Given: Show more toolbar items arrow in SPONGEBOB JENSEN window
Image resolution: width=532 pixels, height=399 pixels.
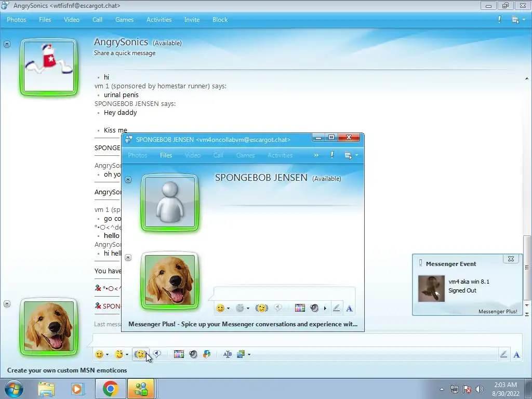Looking at the screenshot, I should point(325,309).
